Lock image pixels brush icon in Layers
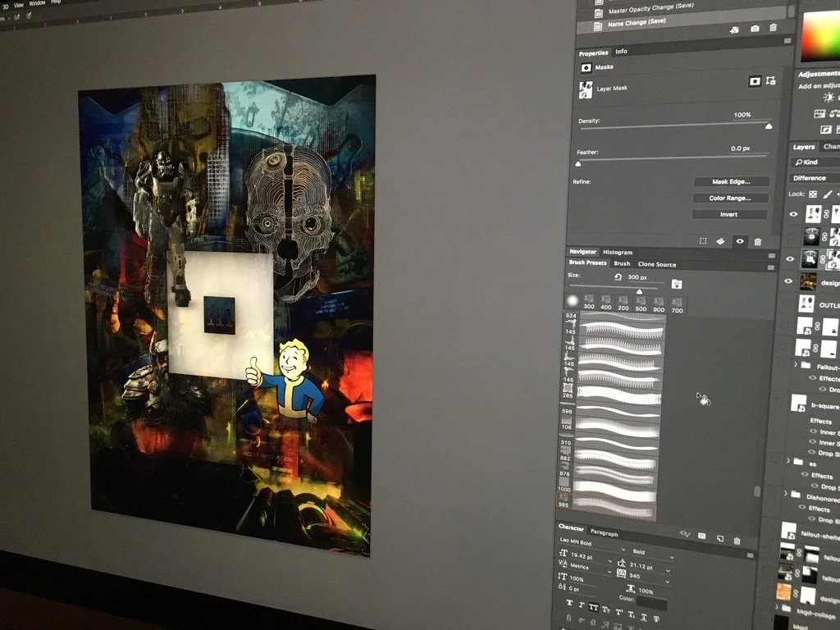Screen dimensions: 840x630 tap(829, 194)
